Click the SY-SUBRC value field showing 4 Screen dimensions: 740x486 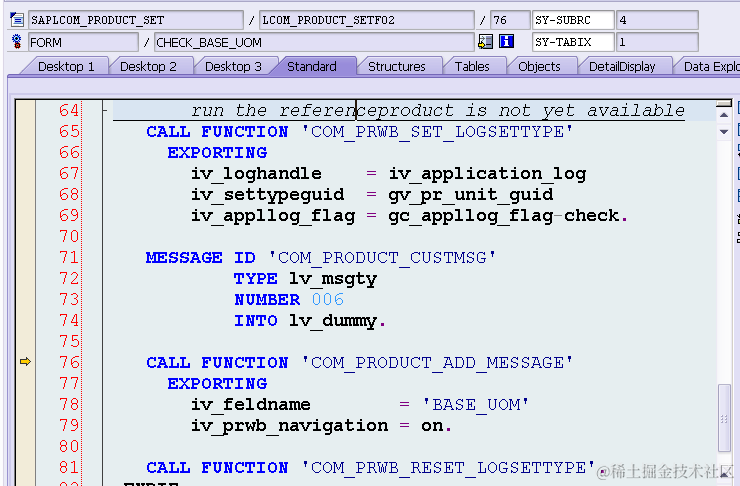point(657,20)
